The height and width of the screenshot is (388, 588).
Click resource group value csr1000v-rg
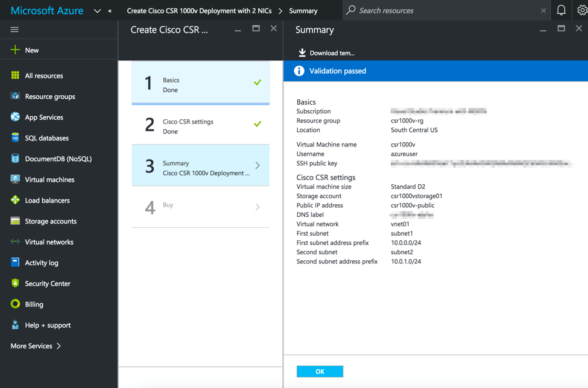pos(407,120)
